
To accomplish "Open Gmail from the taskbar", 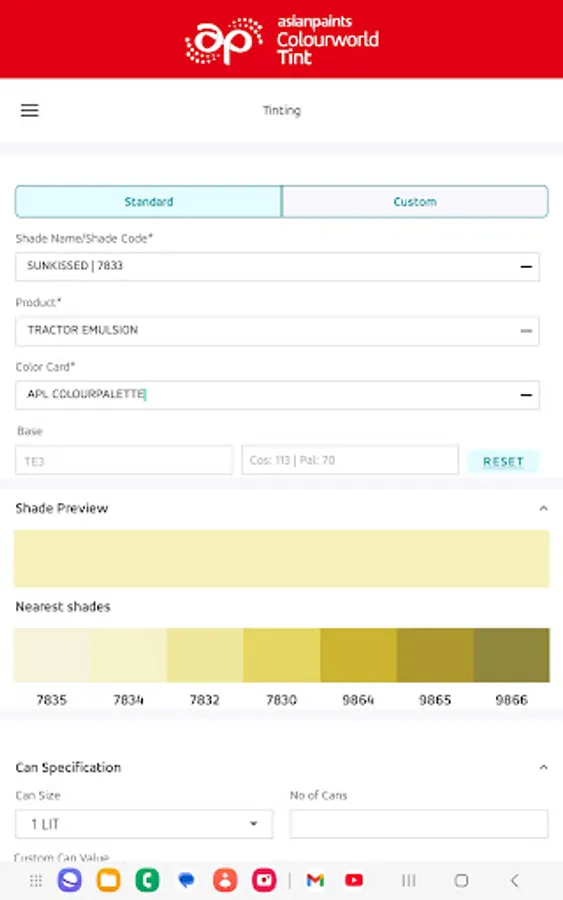I will click(315, 880).
